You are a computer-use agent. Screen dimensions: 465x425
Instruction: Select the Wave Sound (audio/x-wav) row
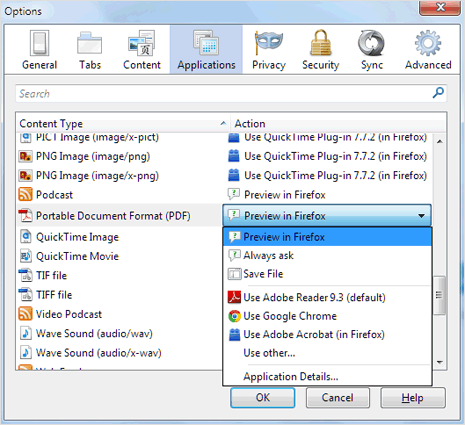tap(120, 353)
